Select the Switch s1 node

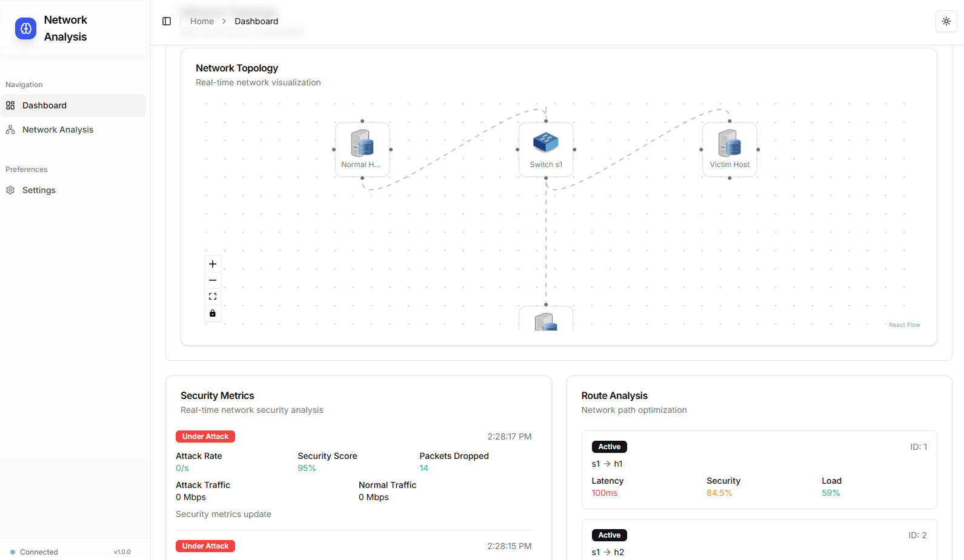point(546,150)
